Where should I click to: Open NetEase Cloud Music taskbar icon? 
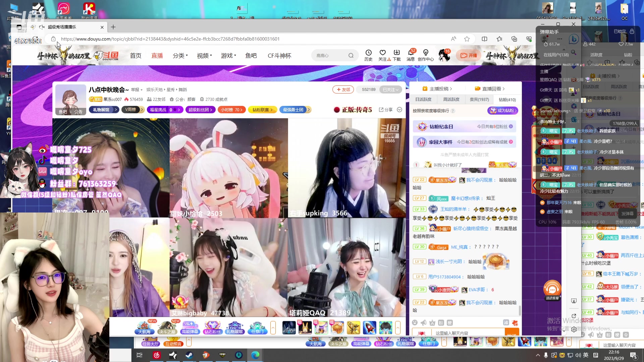pyautogui.click(x=157, y=355)
